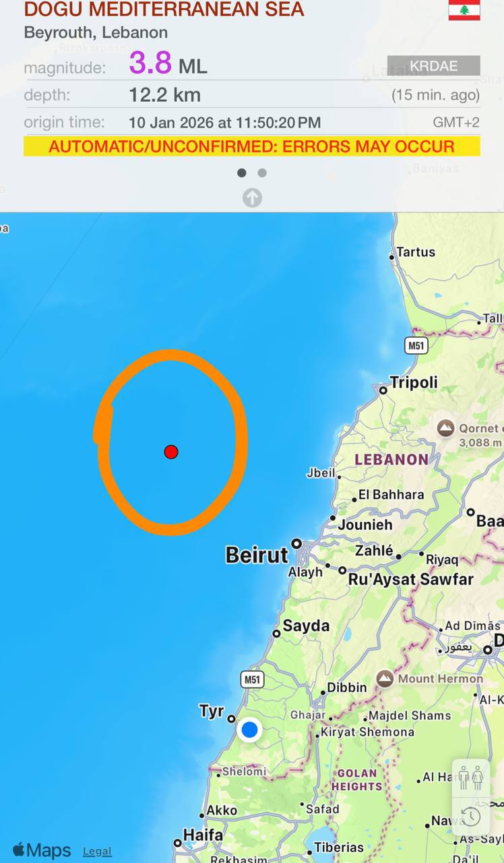This screenshot has width=504, height=863.
Task: Tap the yellow unconfirmed warning banner
Action: coord(252,146)
